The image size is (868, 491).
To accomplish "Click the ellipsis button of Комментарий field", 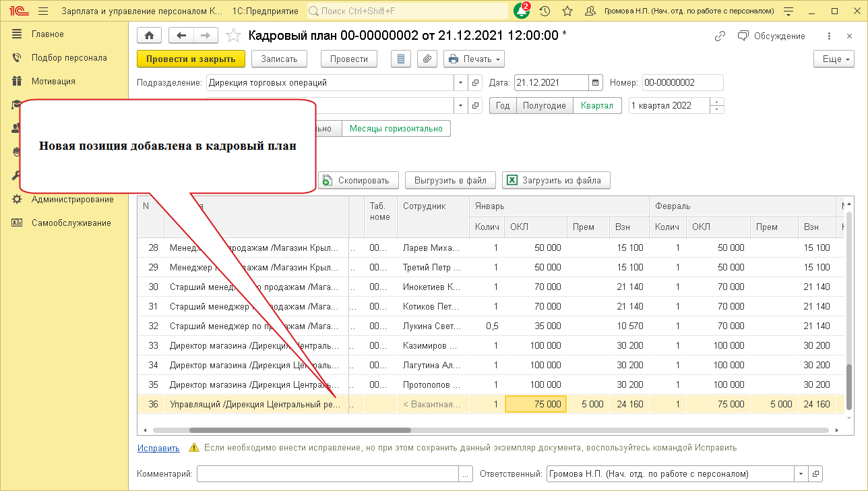I will click(466, 473).
